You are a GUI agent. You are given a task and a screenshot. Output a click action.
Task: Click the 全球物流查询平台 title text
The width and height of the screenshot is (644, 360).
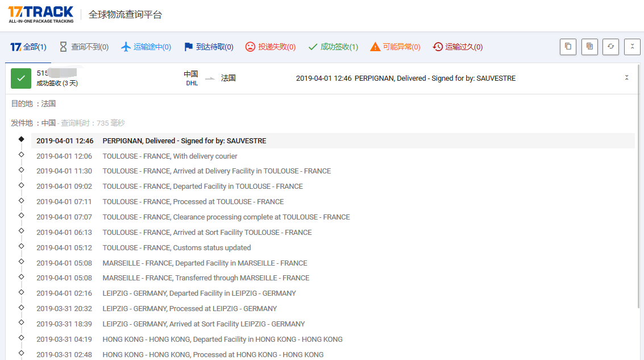(x=125, y=15)
